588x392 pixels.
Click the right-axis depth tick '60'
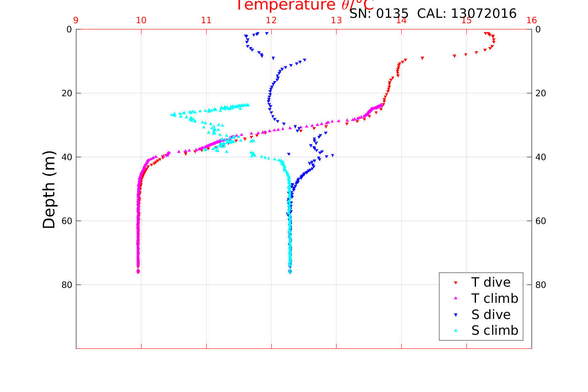click(541, 221)
